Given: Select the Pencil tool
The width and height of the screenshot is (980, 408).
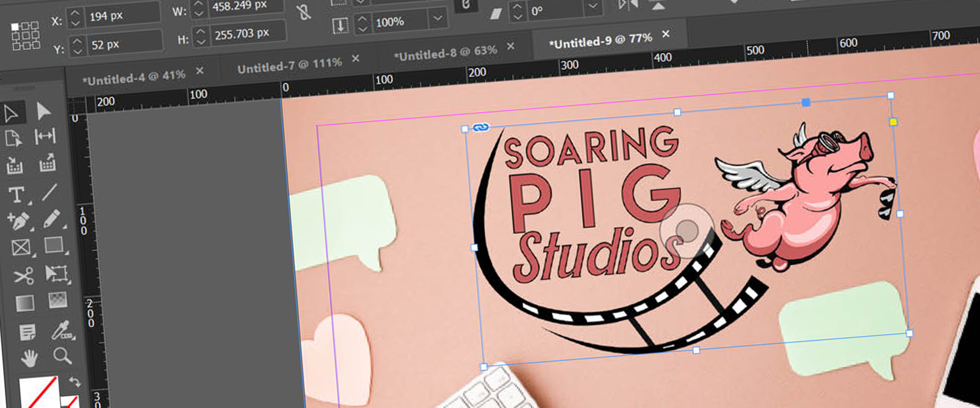Looking at the screenshot, I should (x=51, y=219).
